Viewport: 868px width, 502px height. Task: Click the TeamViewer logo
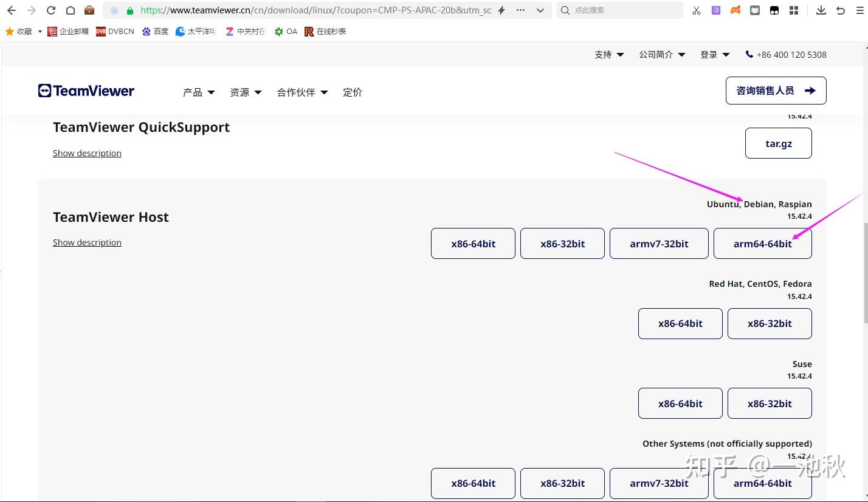[86, 91]
